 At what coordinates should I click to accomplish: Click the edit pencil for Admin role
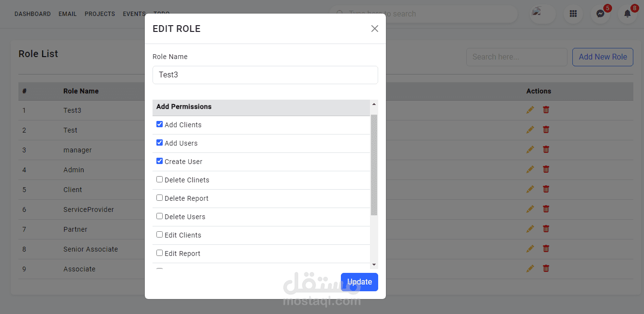click(530, 169)
